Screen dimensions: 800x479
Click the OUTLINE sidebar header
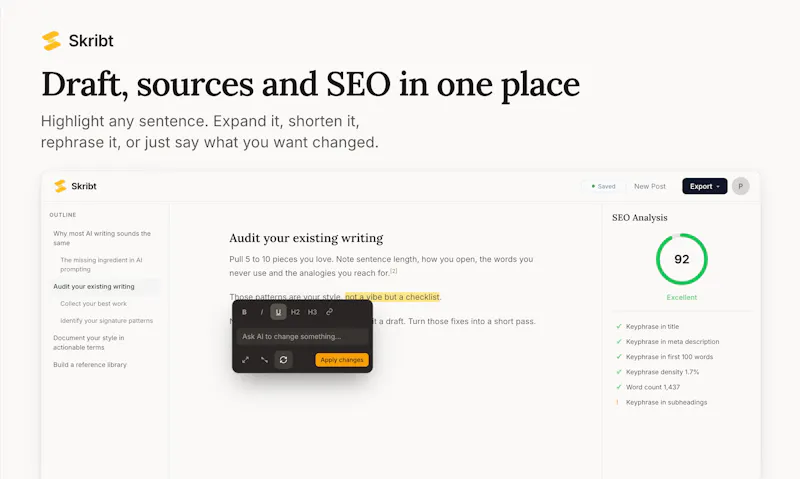click(x=63, y=215)
